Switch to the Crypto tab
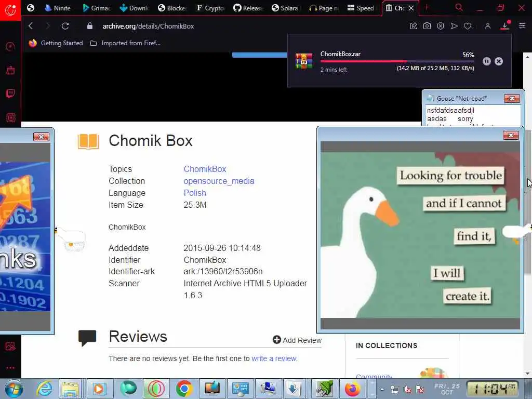This screenshot has width=532, height=399. click(210, 8)
